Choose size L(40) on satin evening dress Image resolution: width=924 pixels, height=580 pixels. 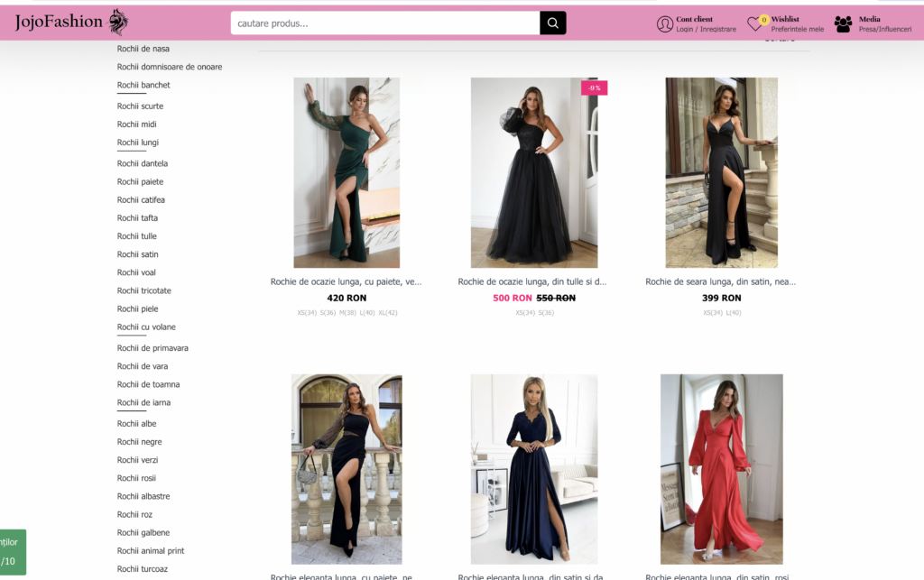coord(732,313)
